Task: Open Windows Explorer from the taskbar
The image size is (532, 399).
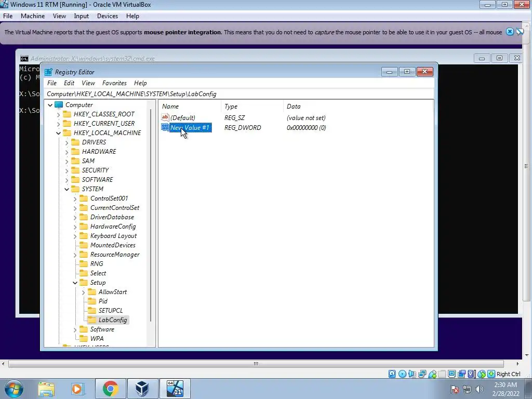Action: (46, 389)
